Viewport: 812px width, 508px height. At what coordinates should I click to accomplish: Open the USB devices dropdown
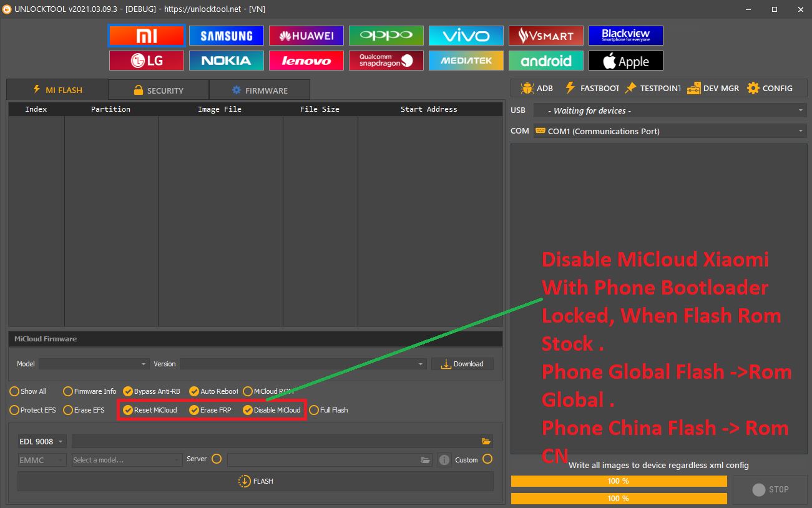click(x=670, y=110)
